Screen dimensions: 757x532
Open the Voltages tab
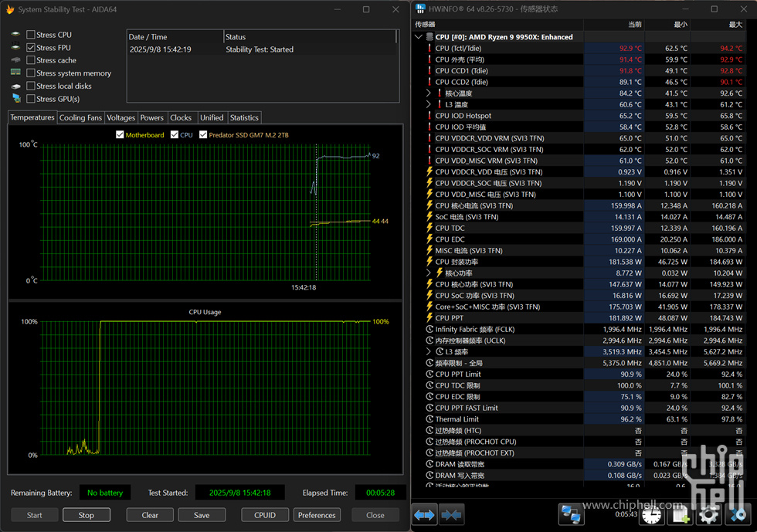pyautogui.click(x=121, y=118)
